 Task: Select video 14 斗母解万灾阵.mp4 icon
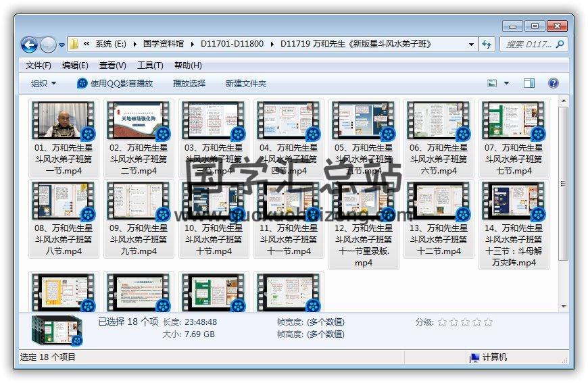(514, 201)
